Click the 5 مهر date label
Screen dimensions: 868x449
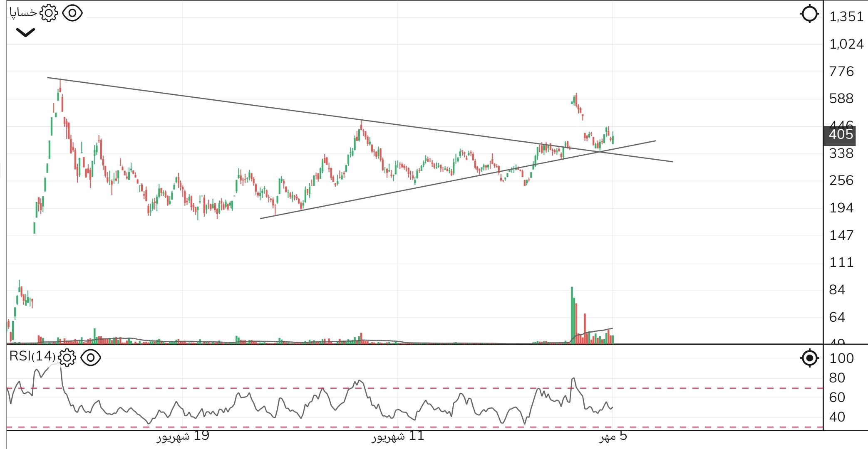pos(613,436)
